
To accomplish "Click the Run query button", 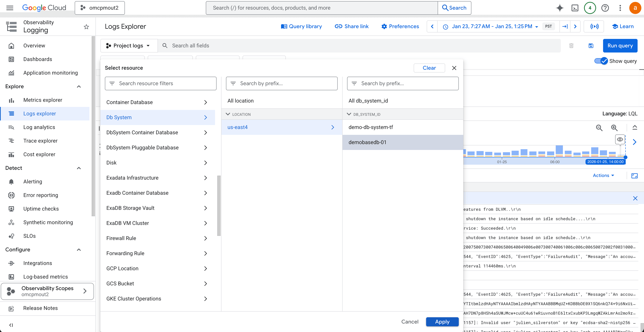I will click(620, 46).
